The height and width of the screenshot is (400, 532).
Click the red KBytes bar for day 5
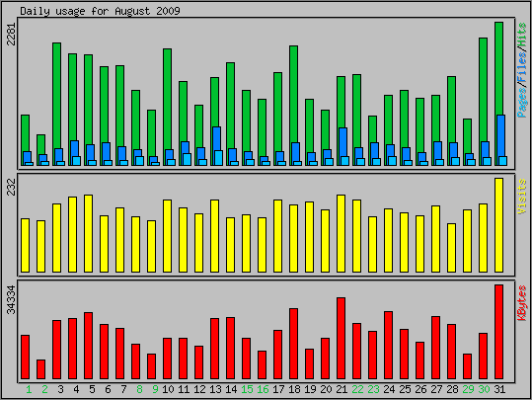pyautogui.click(x=88, y=346)
